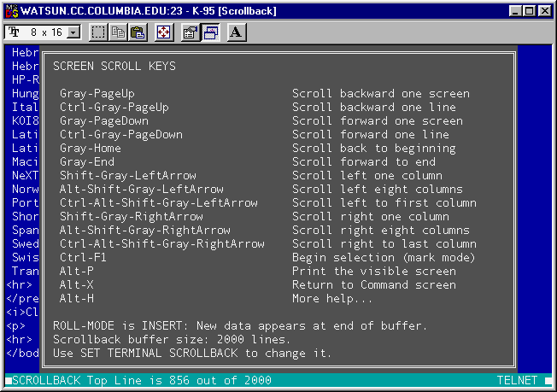Open the MS-DOS system menu icon
557x392 pixels.
(x=12, y=11)
